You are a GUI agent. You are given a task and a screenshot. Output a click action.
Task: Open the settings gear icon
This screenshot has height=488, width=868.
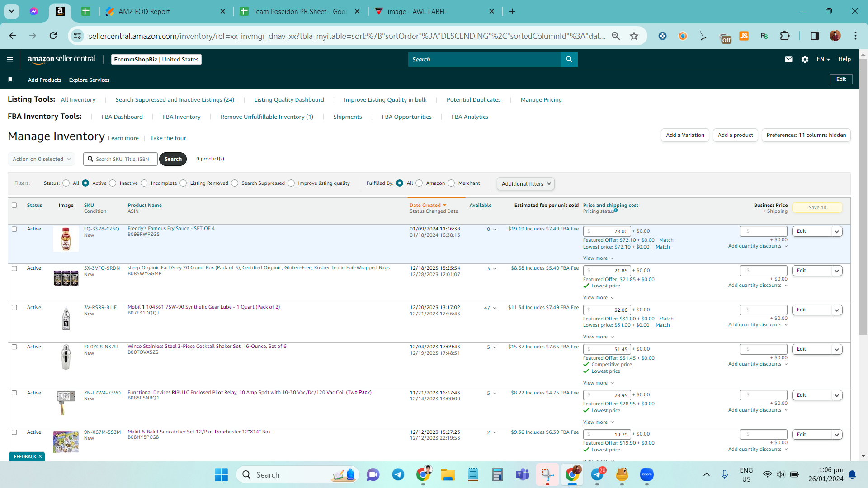point(805,59)
